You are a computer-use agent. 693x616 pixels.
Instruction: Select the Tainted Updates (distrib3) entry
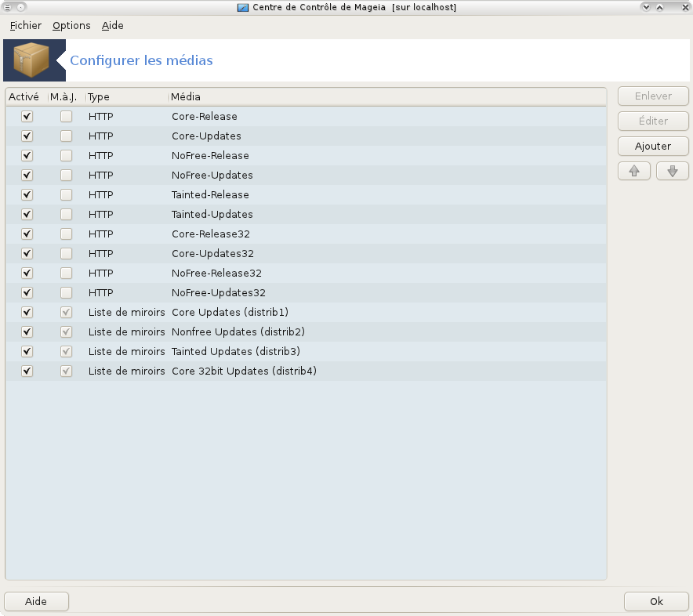(236, 351)
